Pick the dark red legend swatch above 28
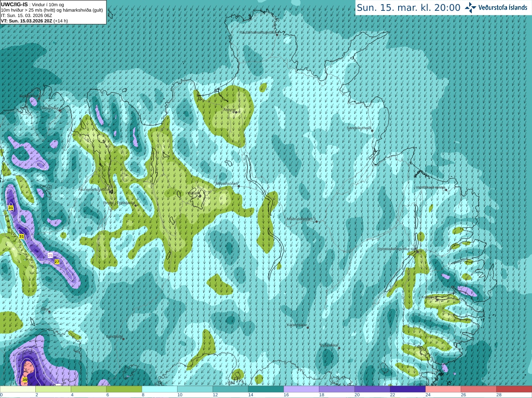This screenshot has width=532, height=398. (514, 389)
